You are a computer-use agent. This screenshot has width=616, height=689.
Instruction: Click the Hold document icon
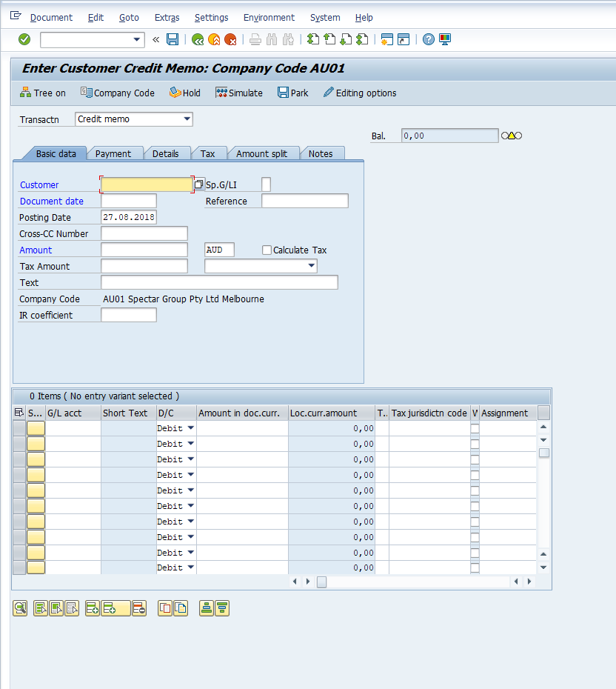184,93
